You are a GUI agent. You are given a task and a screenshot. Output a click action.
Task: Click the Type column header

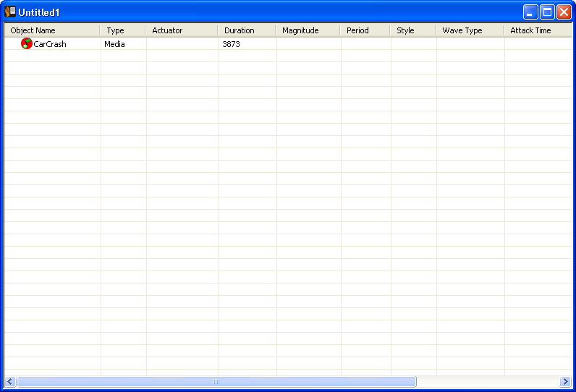click(123, 30)
